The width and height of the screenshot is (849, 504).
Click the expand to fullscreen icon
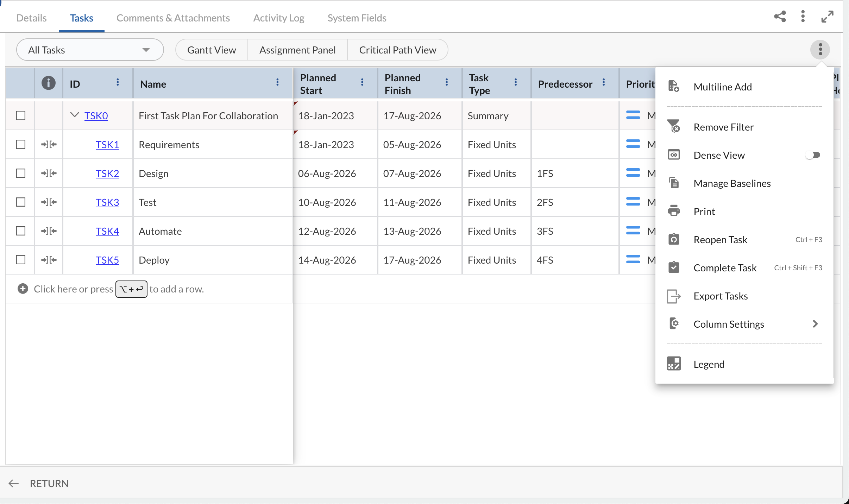click(828, 17)
